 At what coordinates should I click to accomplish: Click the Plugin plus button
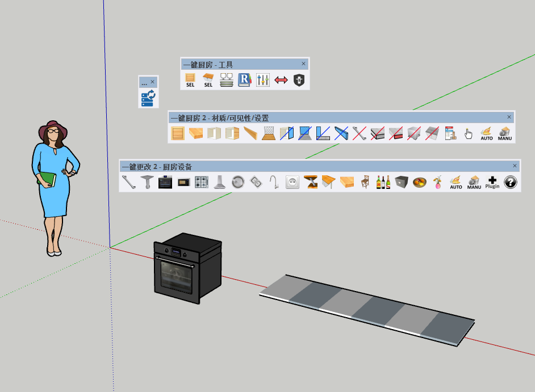pyautogui.click(x=492, y=182)
